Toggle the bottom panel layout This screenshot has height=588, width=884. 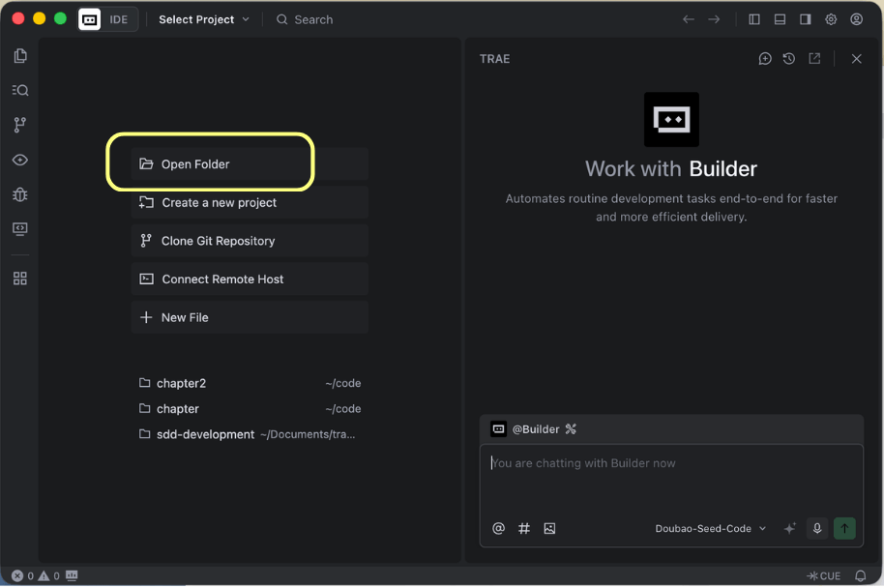point(780,19)
